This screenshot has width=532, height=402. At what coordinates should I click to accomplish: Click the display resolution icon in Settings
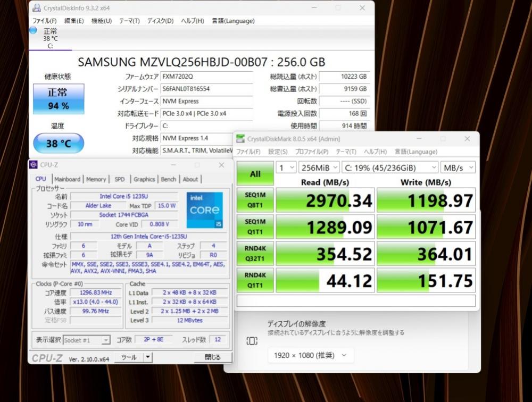(x=252, y=341)
